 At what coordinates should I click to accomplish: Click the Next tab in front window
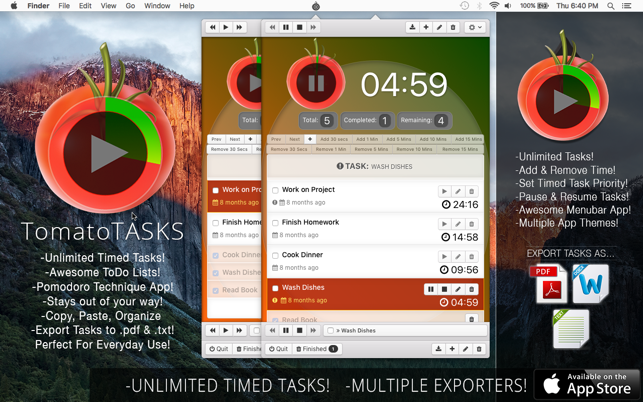(294, 139)
